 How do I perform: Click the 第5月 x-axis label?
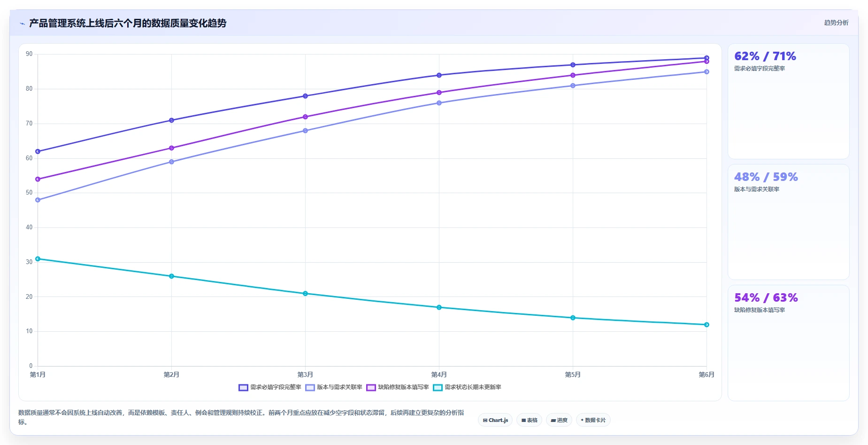click(x=573, y=375)
